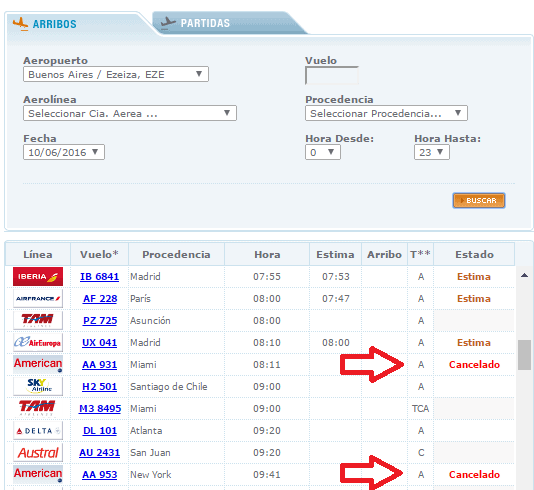The width and height of the screenshot is (534, 490).
Task: Click the Buscar search button
Action: pos(478,200)
